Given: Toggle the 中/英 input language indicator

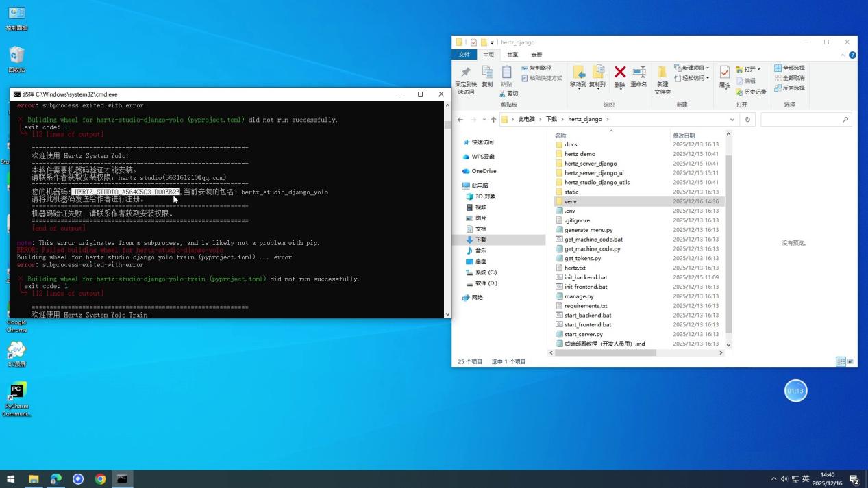Looking at the screenshot, I should 806,479.
